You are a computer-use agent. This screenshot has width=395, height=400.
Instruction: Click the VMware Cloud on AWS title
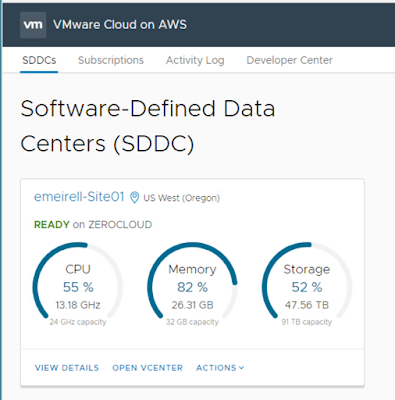coord(120,25)
